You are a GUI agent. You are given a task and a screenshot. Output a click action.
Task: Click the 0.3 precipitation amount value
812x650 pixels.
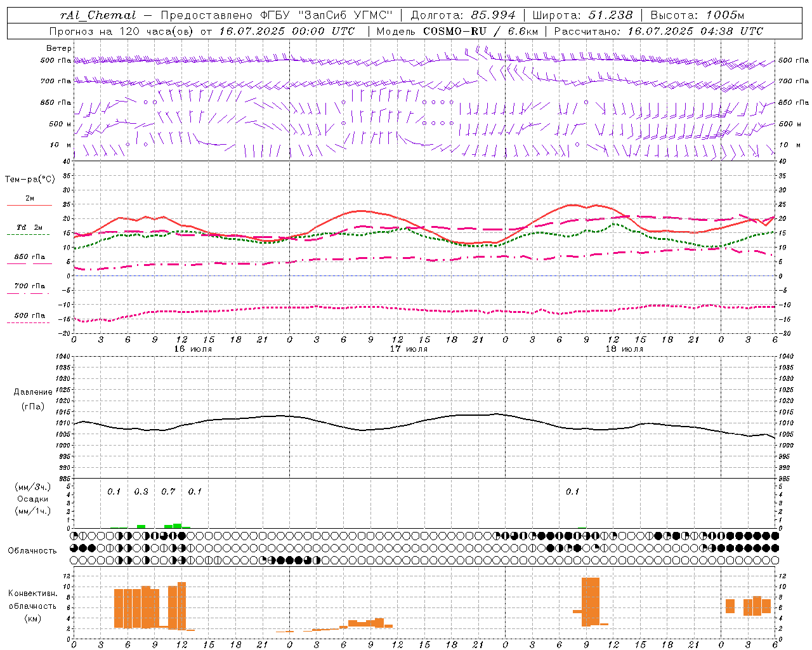[141, 492]
